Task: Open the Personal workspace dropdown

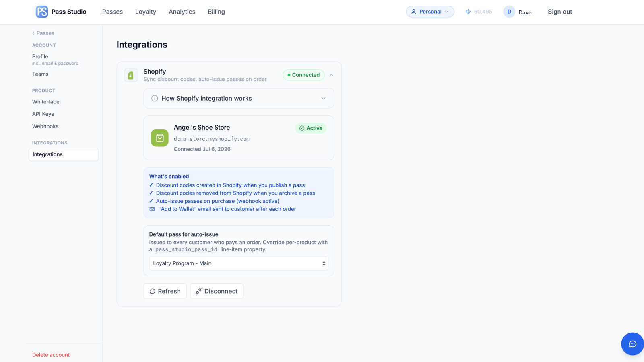Action: click(430, 12)
